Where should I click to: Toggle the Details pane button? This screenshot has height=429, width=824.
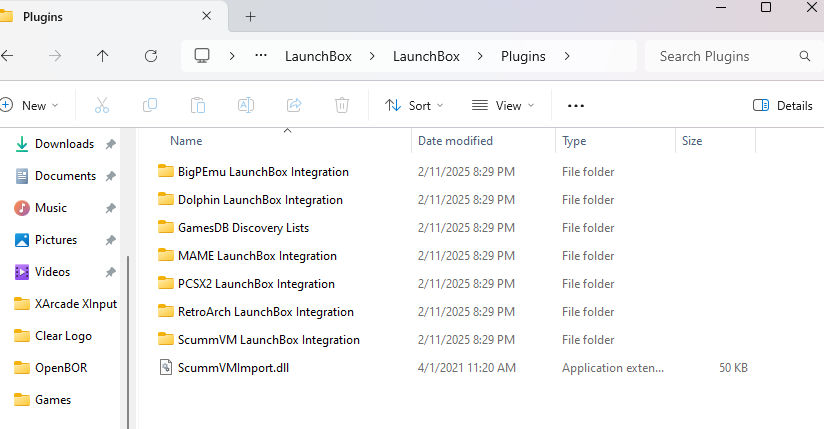782,106
